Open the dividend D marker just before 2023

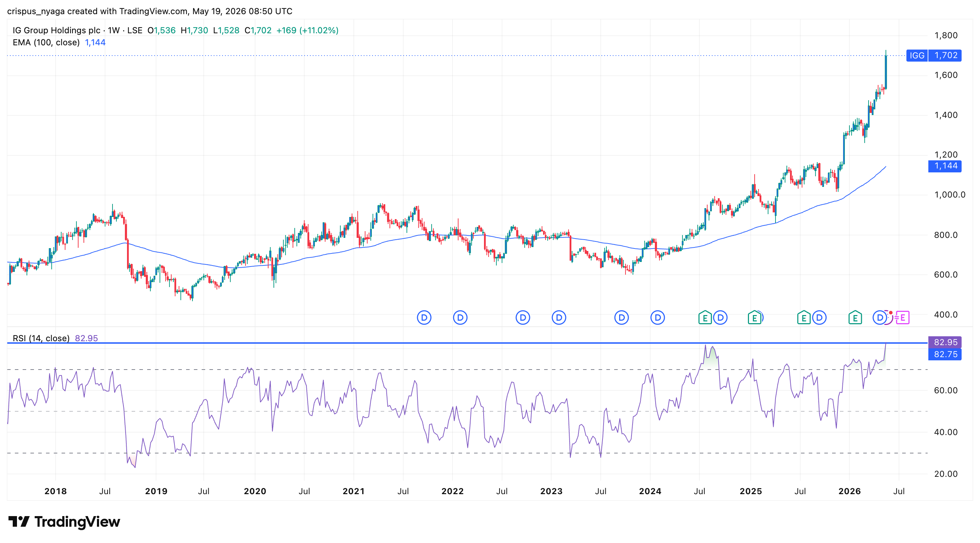pyautogui.click(x=523, y=318)
